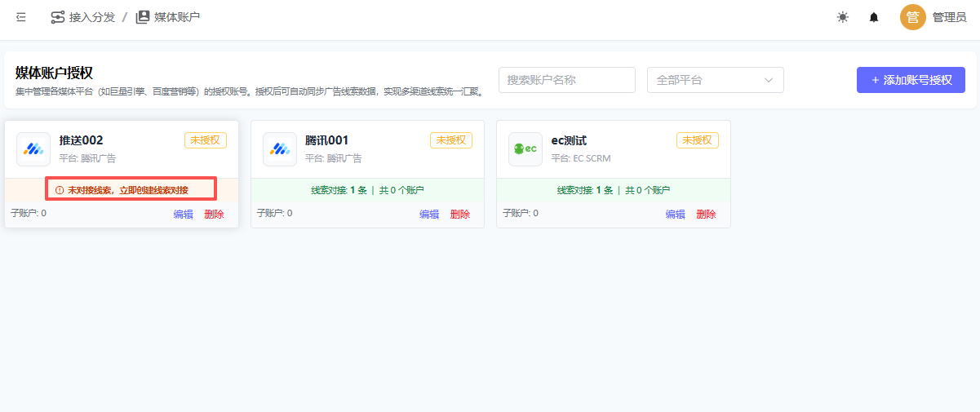This screenshot has width=980, height=412.
Task: Click the ec测试 EC SCRM logo
Action: pyautogui.click(x=525, y=149)
